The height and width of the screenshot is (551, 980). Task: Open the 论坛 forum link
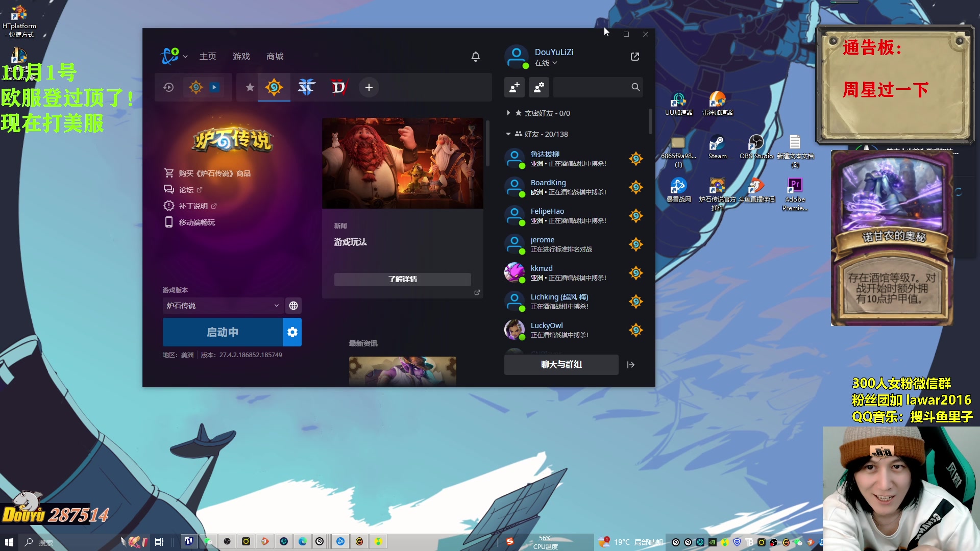coord(183,190)
